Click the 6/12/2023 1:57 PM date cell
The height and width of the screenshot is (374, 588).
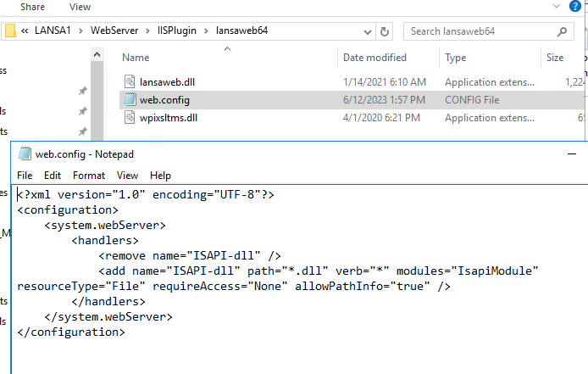tap(384, 100)
